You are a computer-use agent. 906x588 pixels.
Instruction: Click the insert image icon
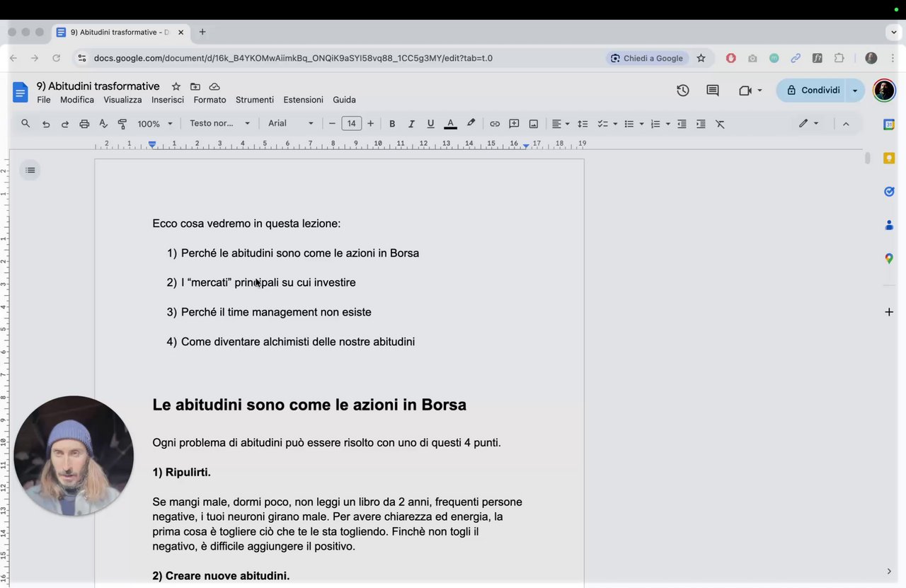(534, 124)
